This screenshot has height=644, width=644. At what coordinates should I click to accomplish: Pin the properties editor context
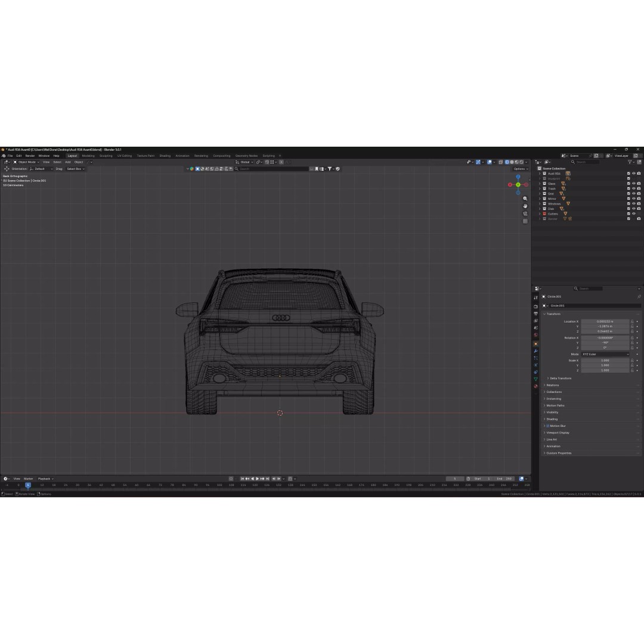[639, 296]
